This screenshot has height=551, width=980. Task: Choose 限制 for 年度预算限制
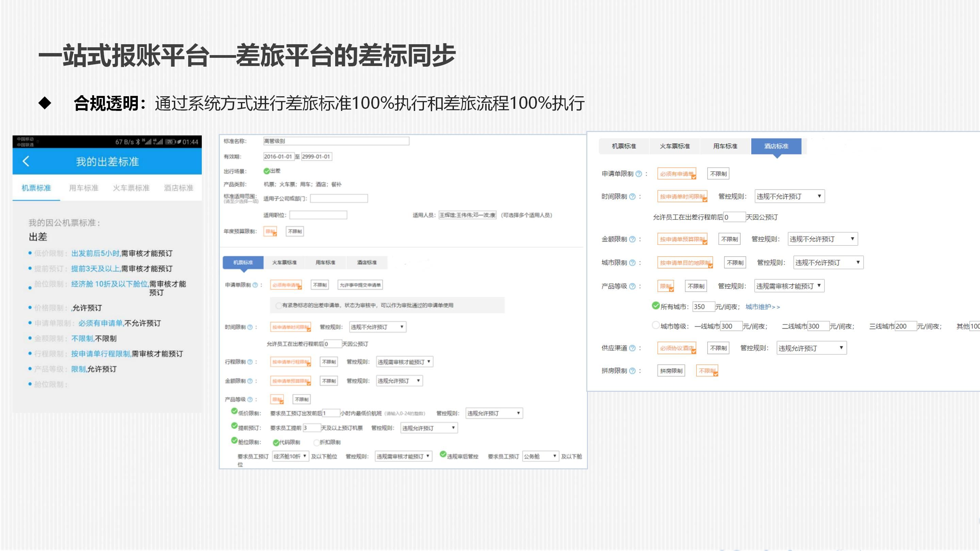270,231
